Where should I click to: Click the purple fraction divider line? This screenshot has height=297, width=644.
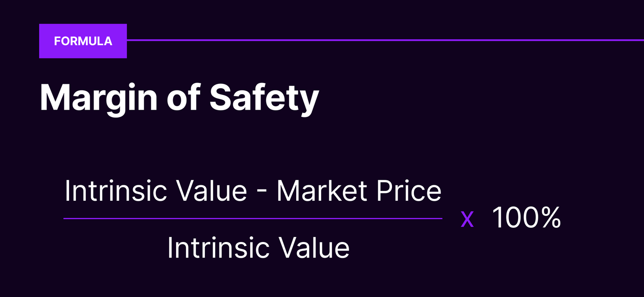[253, 219]
